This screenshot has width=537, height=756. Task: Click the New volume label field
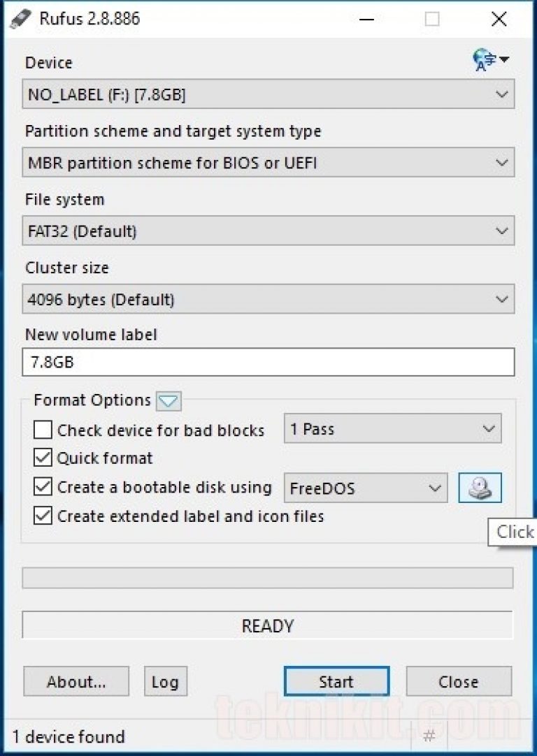(268, 362)
